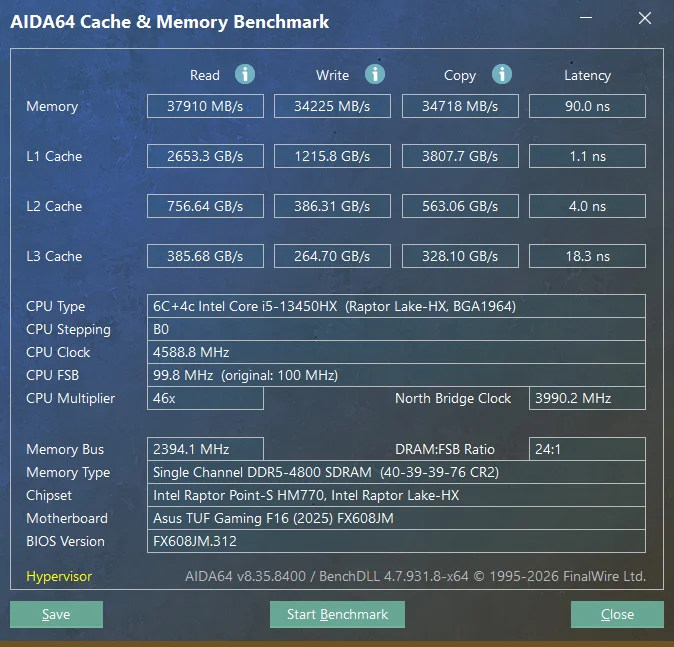Close window using the X icon
Viewport: 674px width, 647px height.
pyautogui.click(x=645, y=18)
